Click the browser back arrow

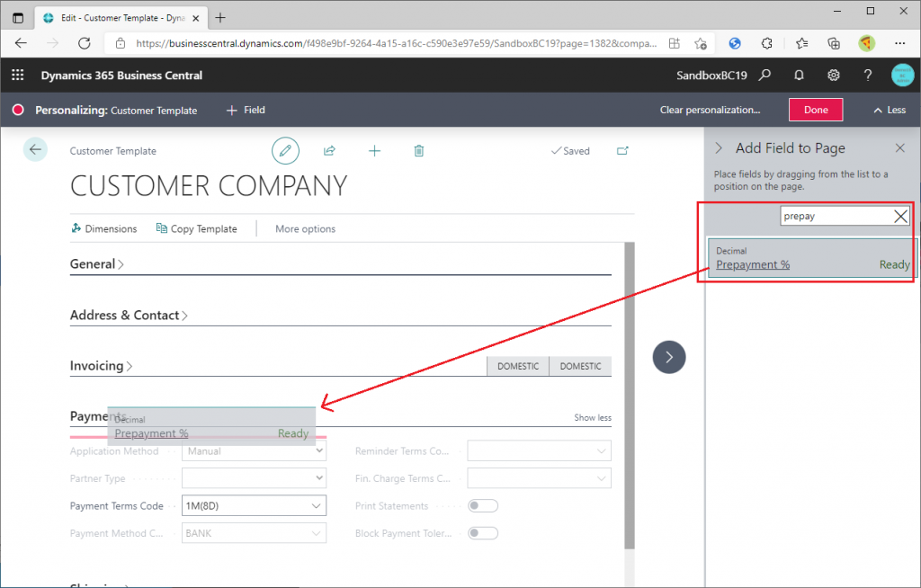point(22,43)
